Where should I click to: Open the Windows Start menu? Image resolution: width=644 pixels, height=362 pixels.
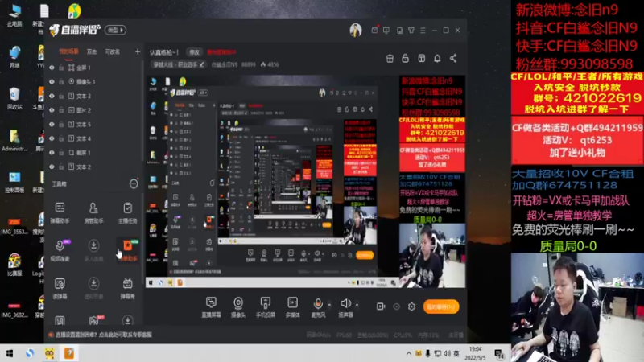pos(10,353)
